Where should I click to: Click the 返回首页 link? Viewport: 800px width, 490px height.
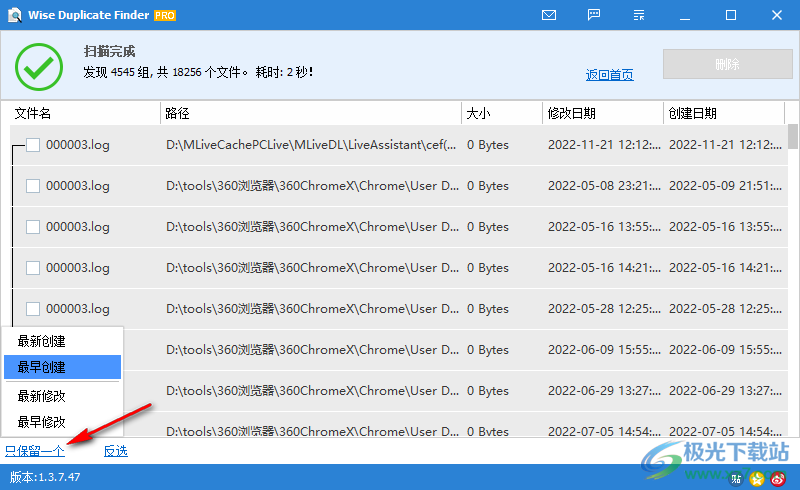click(610, 75)
